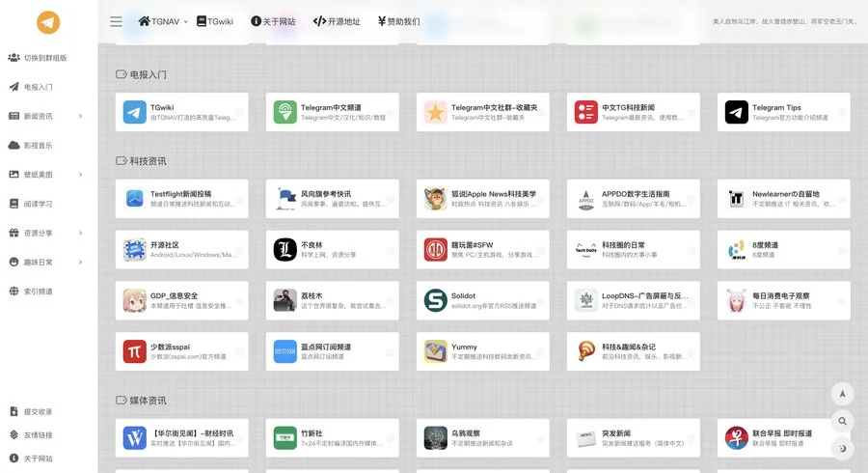This screenshot has height=473, width=868.
Task: Open 关于网站 in the top navigation
Action: point(273,21)
